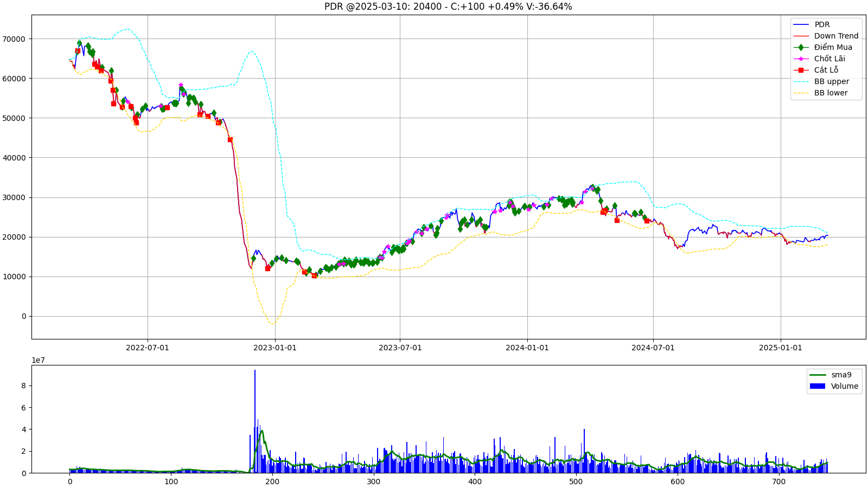Click the 30000 price axis label
This screenshot has width=868, height=488.
(14, 197)
